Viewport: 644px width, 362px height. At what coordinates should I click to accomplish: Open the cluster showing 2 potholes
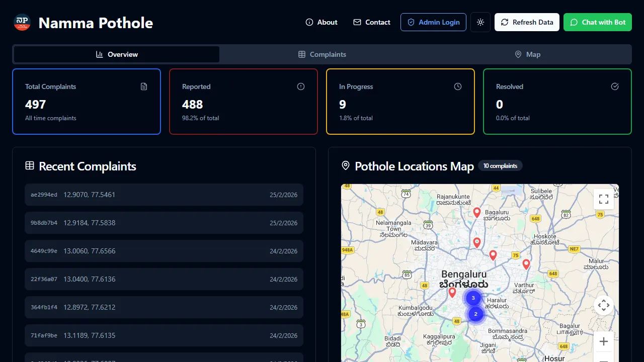tap(475, 314)
